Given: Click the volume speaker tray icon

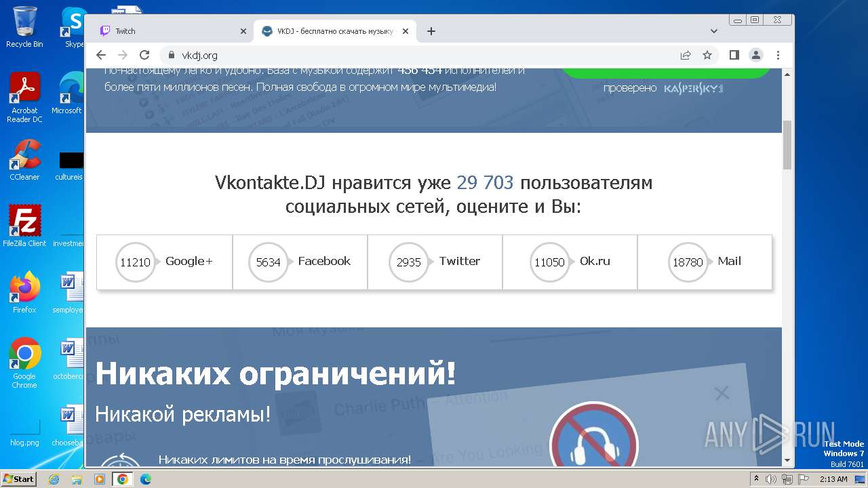Looking at the screenshot, I should (771, 479).
